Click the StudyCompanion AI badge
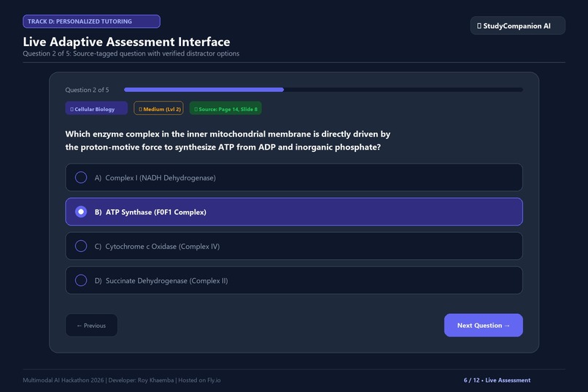 [517, 26]
